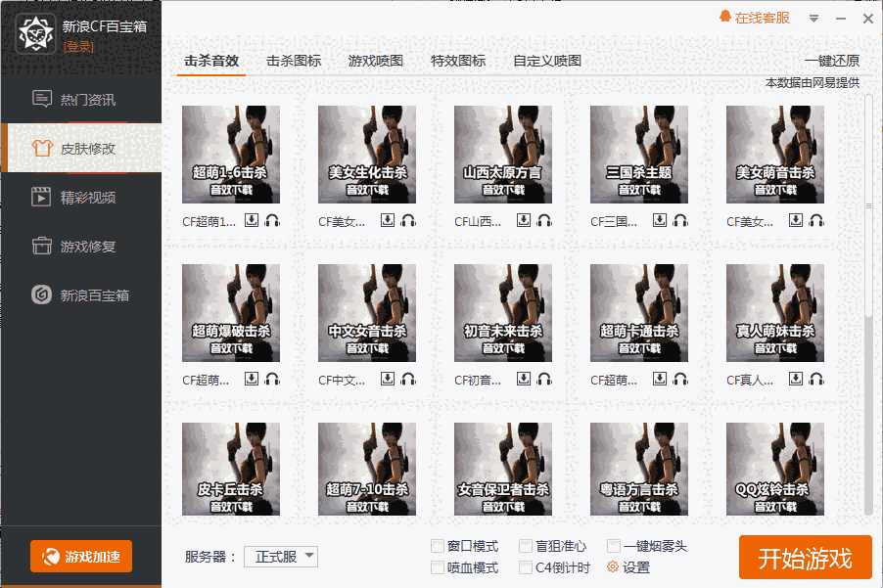Download the 超萌卡通击杀 sound pack
883x588 pixels.
(x=660, y=379)
